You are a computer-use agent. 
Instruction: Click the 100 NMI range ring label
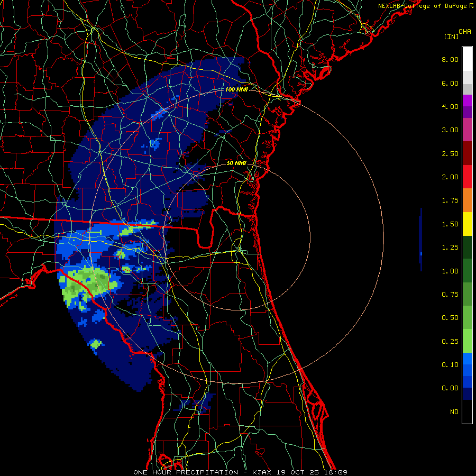(x=236, y=89)
